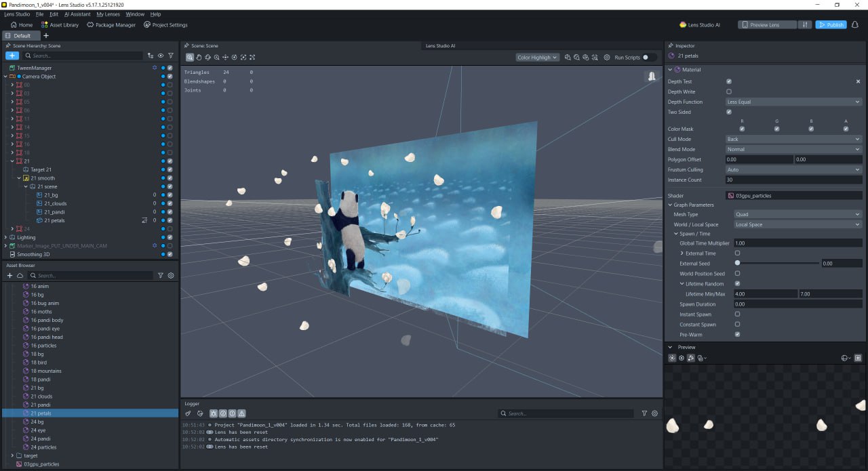This screenshot has width=868, height=471.
Task: Click the Preview Lens button
Action: coord(767,25)
